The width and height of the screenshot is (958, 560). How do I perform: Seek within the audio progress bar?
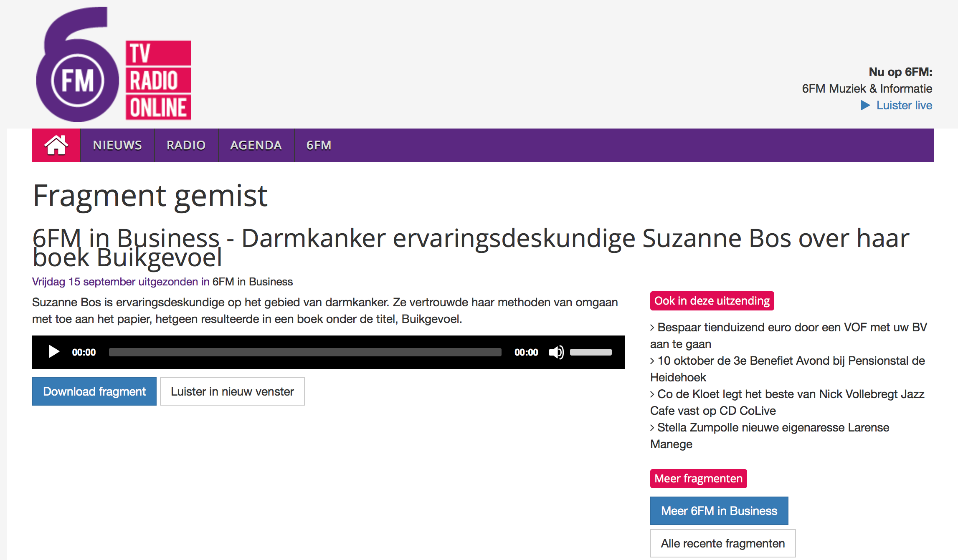[x=305, y=352]
